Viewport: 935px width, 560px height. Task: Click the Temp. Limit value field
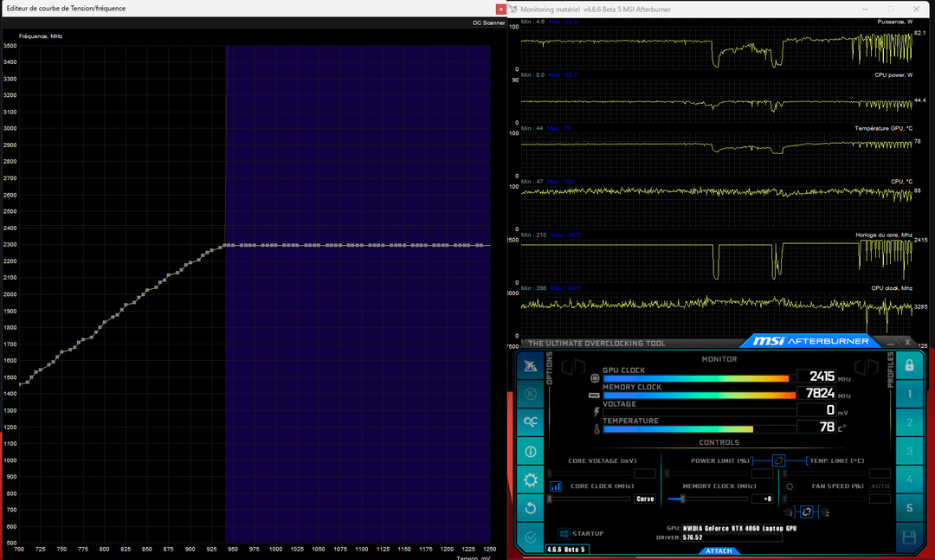[x=880, y=473]
